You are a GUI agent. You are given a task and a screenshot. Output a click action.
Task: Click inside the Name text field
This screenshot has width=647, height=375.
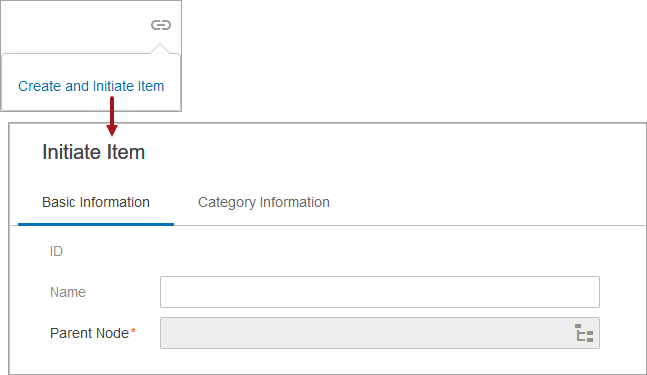point(380,292)
